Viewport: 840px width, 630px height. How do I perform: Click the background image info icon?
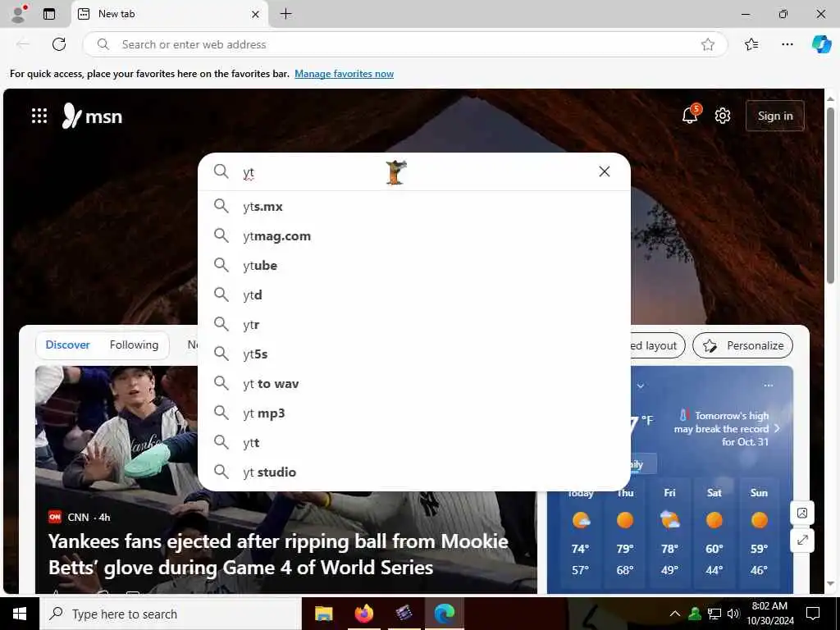coord(802,514)
